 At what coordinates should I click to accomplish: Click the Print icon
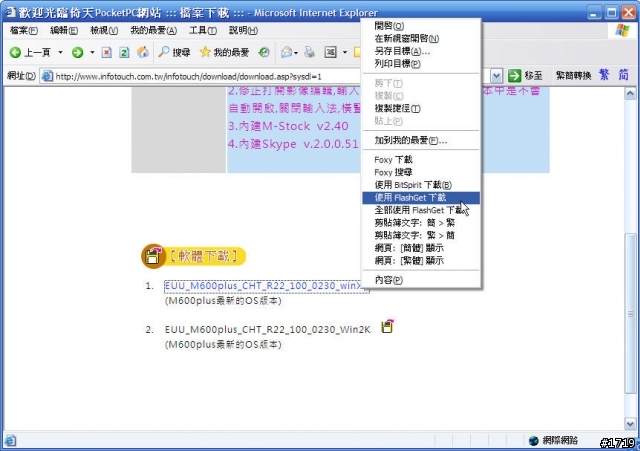tap(310, 52)
